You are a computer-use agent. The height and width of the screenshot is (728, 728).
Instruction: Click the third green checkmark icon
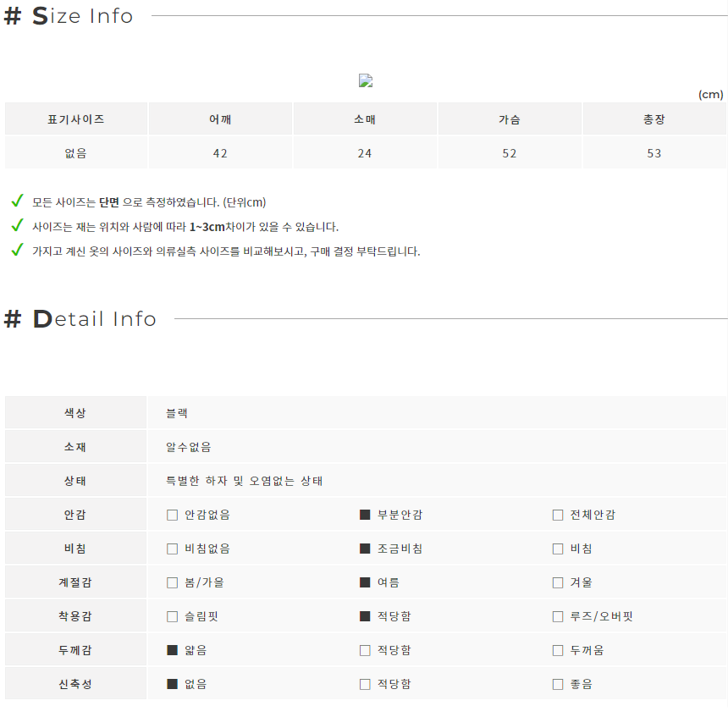(17, 251)
